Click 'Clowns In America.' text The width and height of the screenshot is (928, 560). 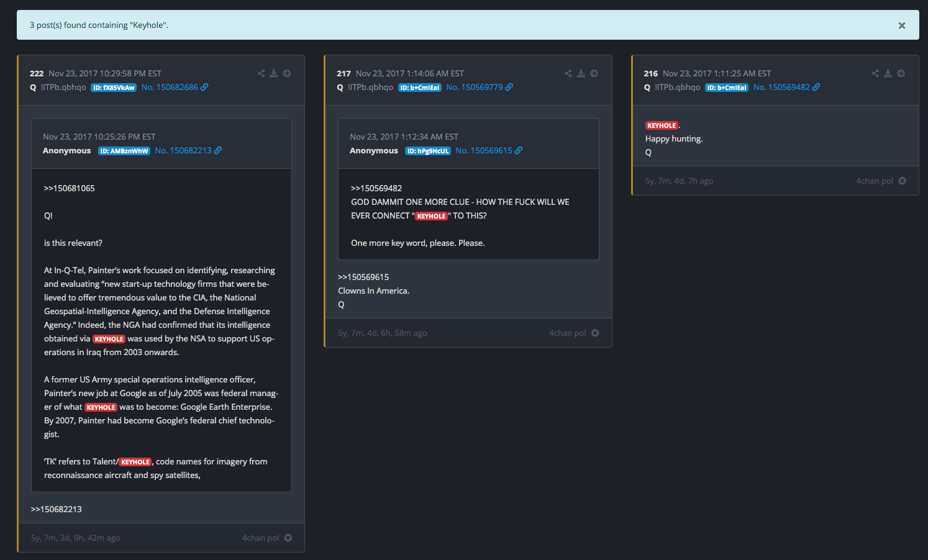[x=374, y=291]
